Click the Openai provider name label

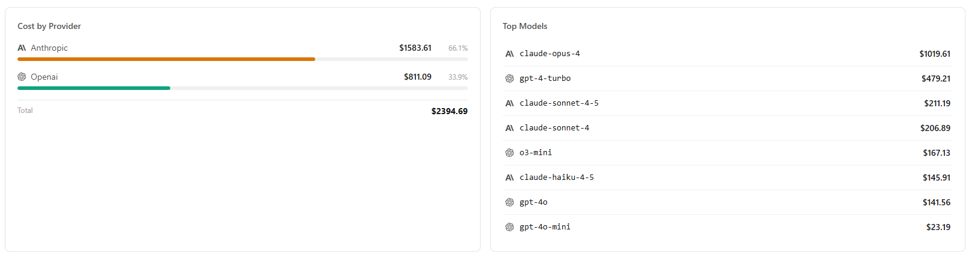(x=44, y=77)
